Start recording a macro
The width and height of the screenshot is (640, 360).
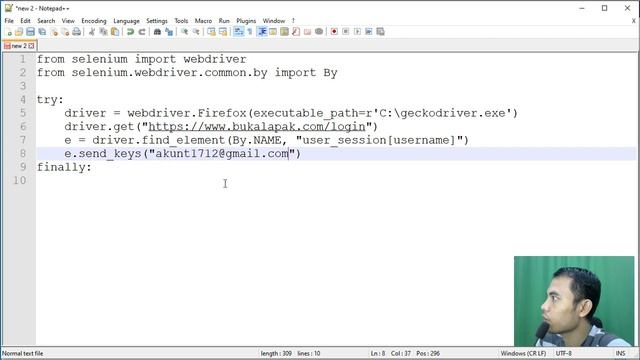[x=334, y=32]
